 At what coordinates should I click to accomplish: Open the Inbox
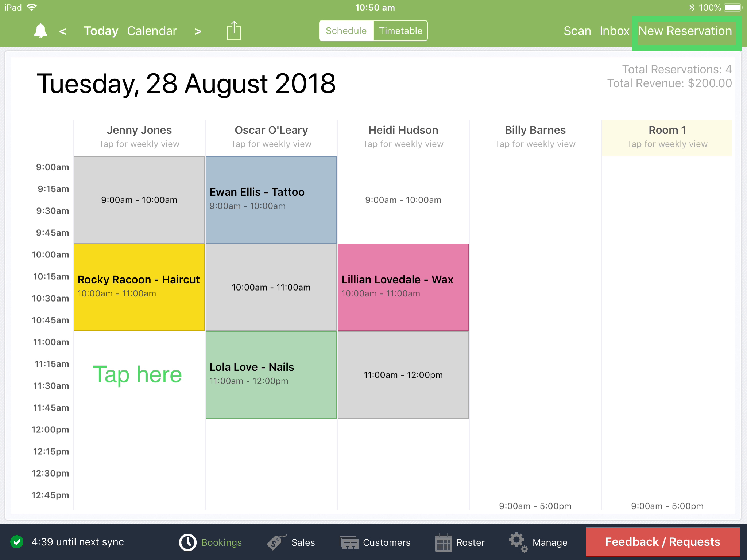coord(614,31)
